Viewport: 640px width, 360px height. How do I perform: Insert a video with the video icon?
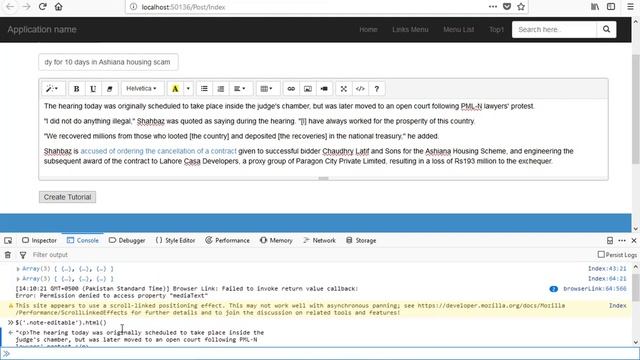click(324, 89)
